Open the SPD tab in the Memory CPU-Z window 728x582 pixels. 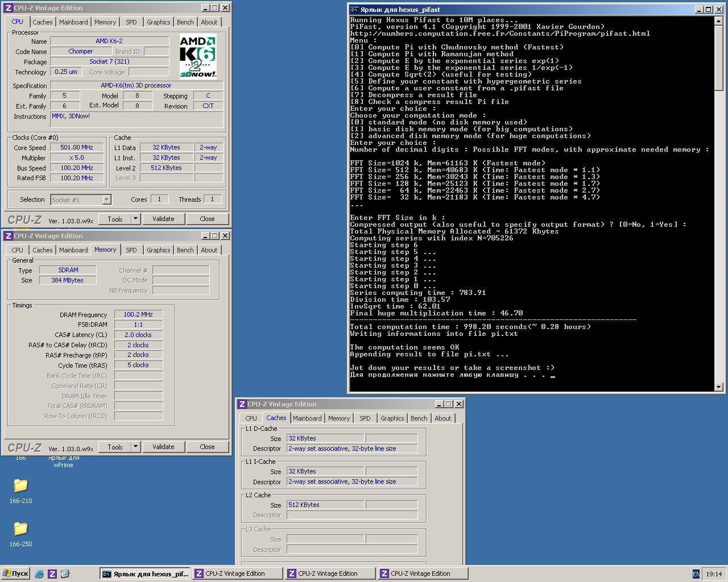tap(131, 250)
